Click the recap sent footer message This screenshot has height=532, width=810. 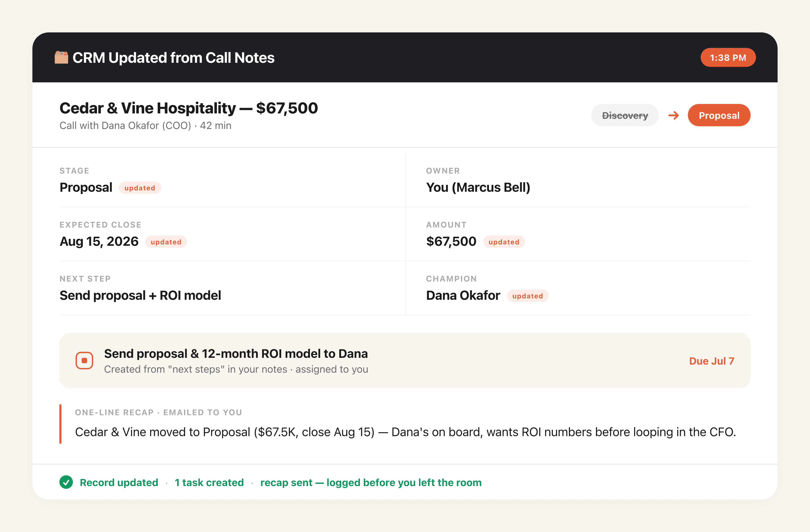(x=371, y=483)
